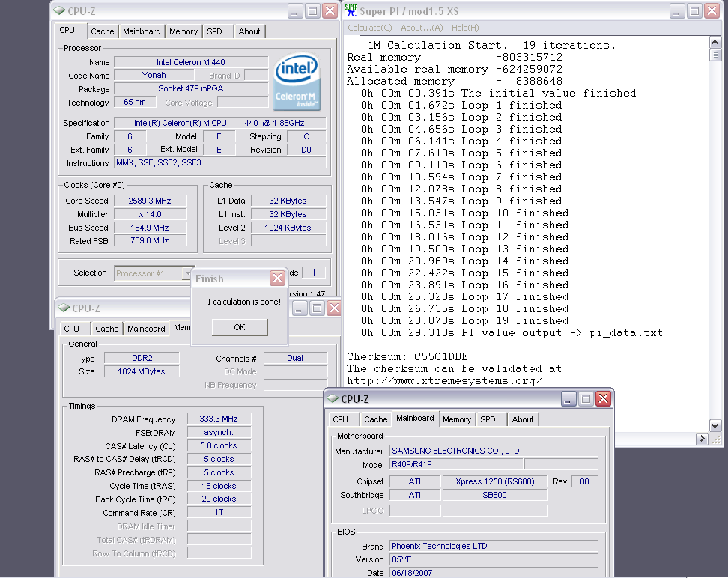Select About tab in CPU-Z Mainboard window
This screenshot has width=728, height=578.
tap(523, 419)
